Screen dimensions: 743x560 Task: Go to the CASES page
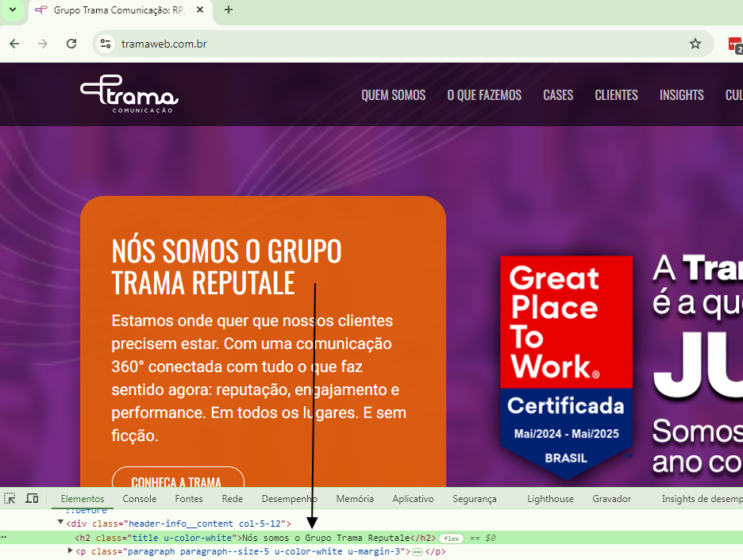[x=558, y=95]
